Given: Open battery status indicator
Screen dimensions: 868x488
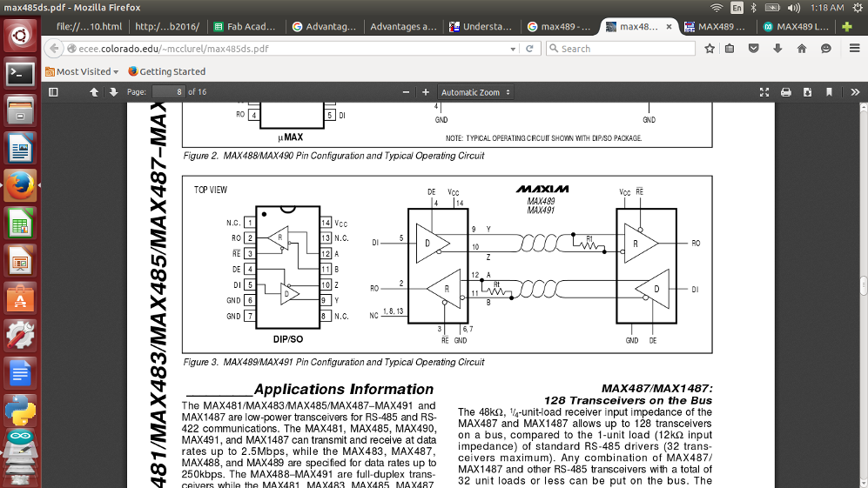Looking at the screenshot, I should pyautogui.click(x=772, y=8).
